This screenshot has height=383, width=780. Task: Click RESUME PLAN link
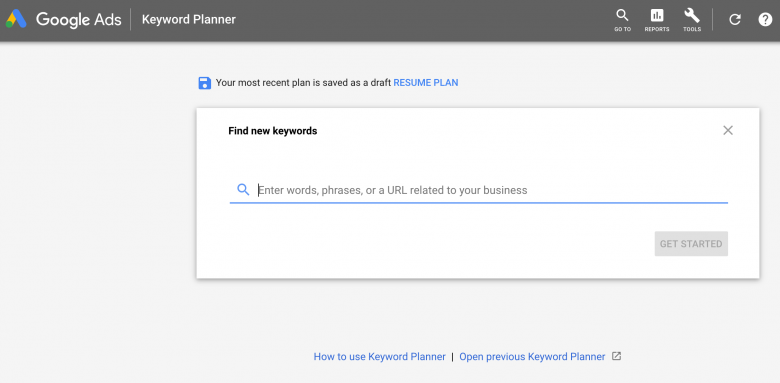pos(426,83)
